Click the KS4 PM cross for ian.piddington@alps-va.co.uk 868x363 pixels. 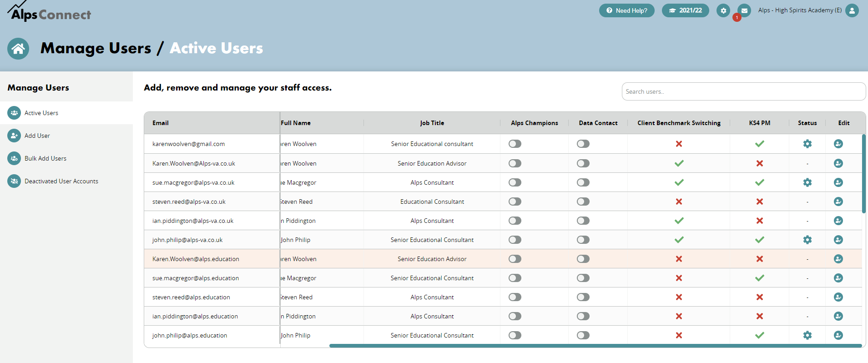(760, 221)
